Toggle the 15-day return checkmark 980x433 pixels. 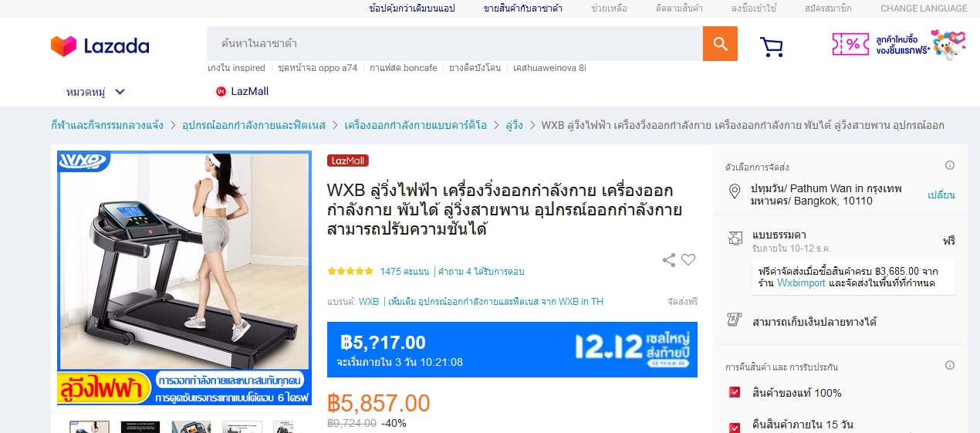point(735,426)
